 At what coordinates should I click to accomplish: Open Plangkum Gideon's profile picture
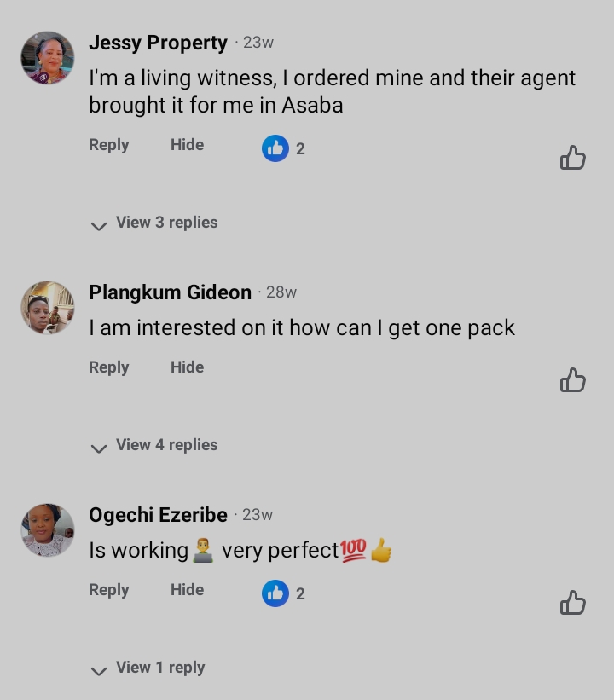[x=48, y=307]
